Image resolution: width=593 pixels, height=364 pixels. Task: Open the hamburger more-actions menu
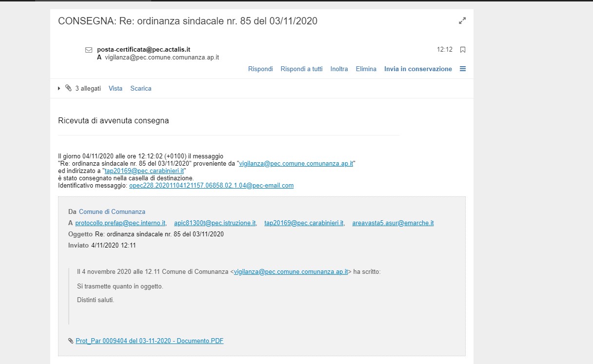pyautogui.click(x=463, y=69)
